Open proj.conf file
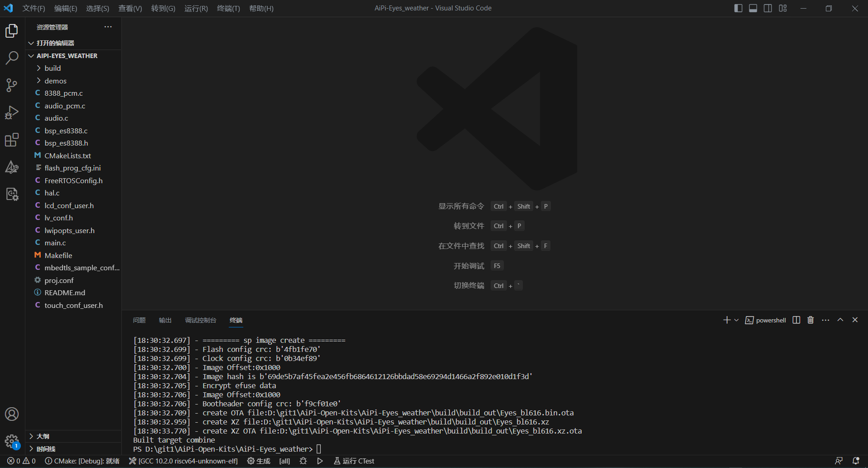Viewport: 868px width, 468px height. tap(73, 280)
